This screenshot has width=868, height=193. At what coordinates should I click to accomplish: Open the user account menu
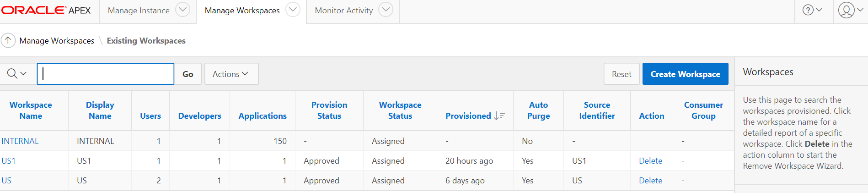click(x=850, y=10)
